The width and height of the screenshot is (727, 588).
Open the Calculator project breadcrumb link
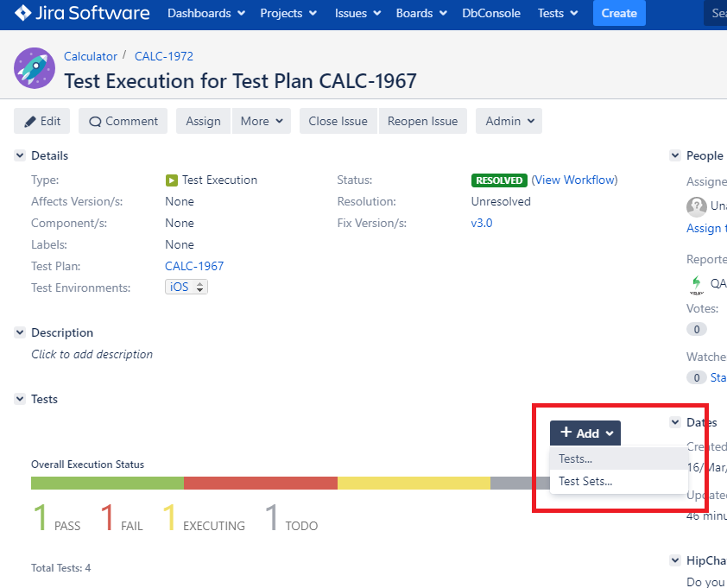pos(91,56)
